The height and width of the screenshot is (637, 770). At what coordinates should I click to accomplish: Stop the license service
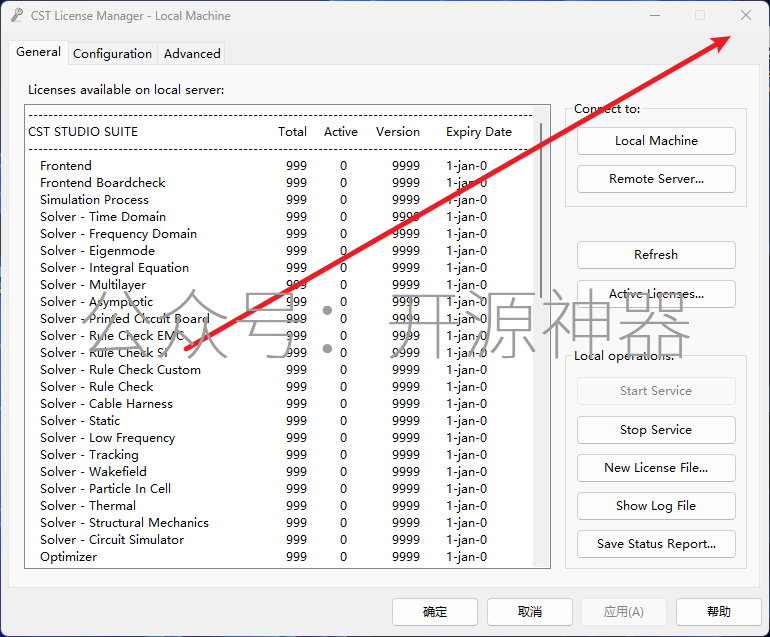point(656,430)
